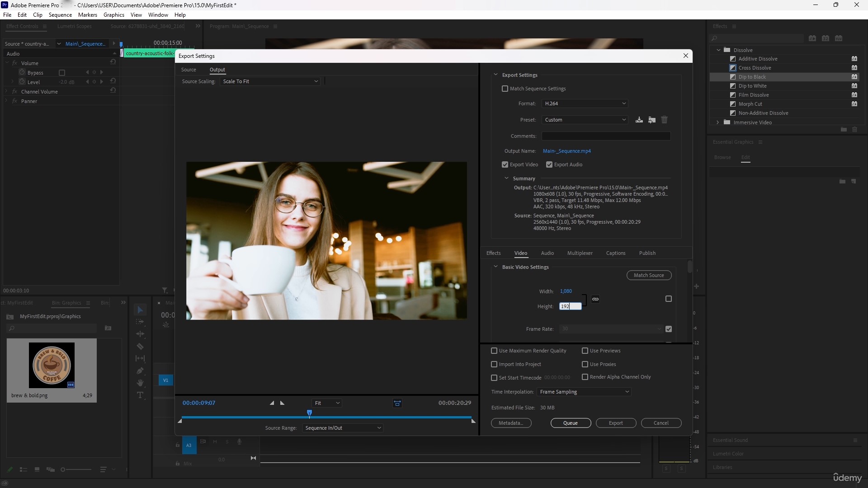The width and height of the screenshot is (868, 488).
Task: Select the Pen tool
Action: (140, 371)
